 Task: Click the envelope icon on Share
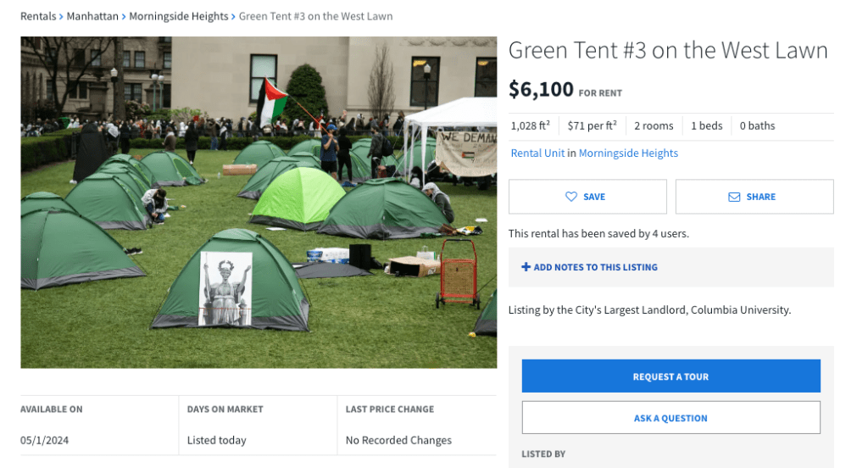pos(734,197)
